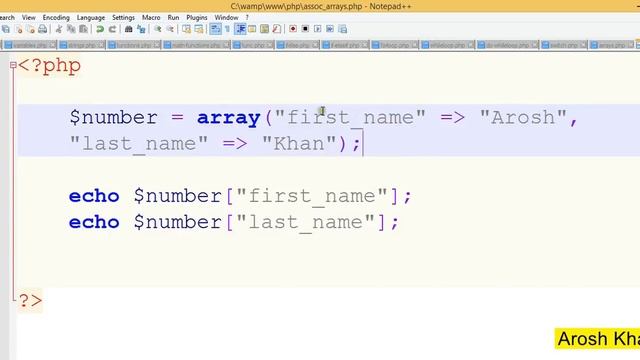Open Find with the binoculars icon

[129, 29]
